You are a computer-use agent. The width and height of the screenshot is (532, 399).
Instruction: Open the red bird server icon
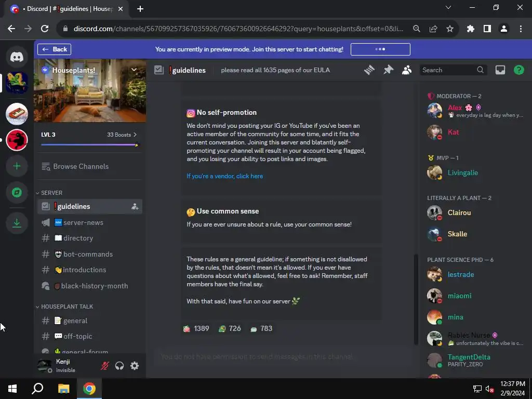(17, 140)
